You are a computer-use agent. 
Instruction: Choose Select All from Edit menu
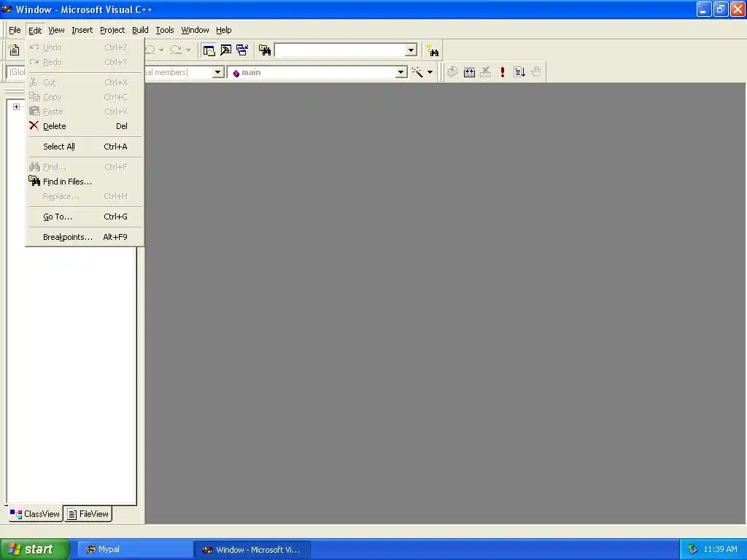85,147
